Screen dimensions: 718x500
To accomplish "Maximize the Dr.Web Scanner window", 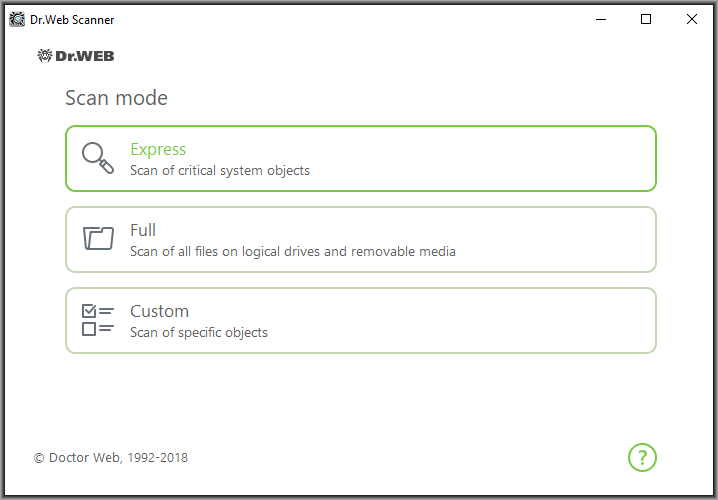I will (x=646, y=19).
